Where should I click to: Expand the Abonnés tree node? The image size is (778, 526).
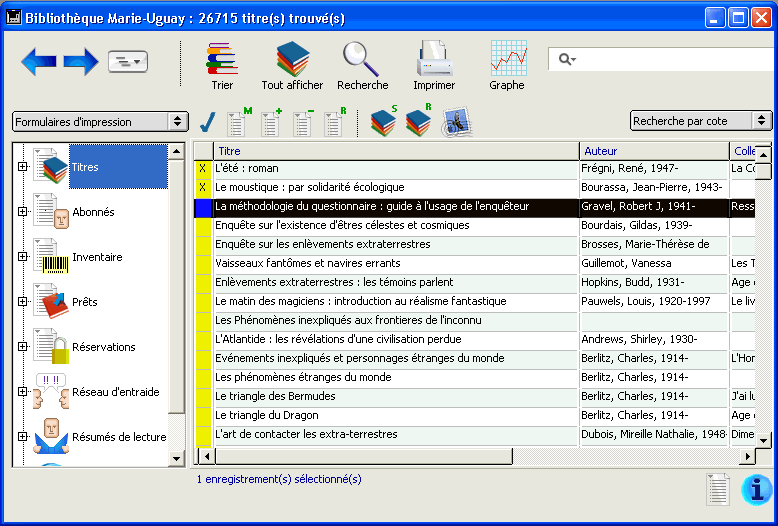click(22, 211)
